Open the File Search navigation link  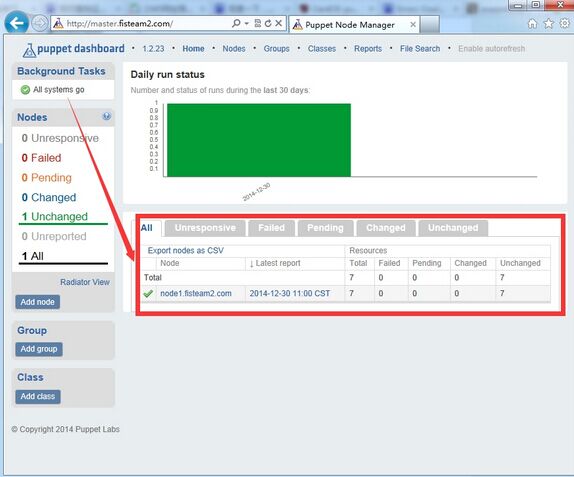pos(420,49)
